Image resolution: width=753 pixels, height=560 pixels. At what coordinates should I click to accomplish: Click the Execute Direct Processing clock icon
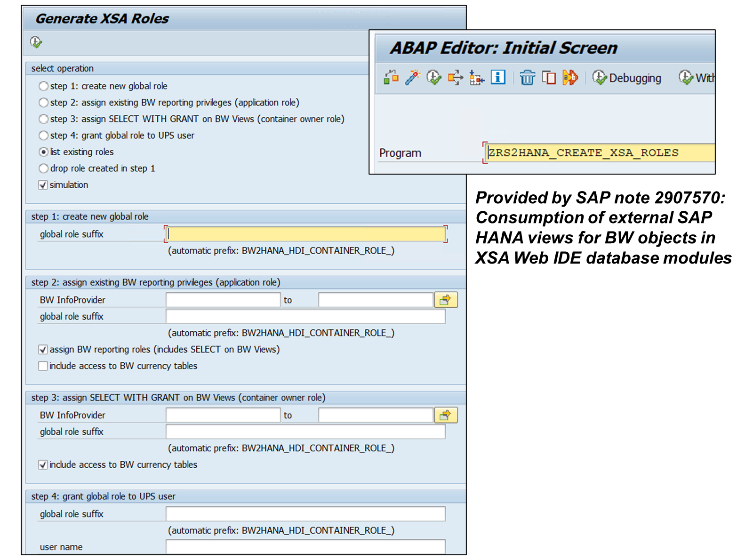point(434,77)
